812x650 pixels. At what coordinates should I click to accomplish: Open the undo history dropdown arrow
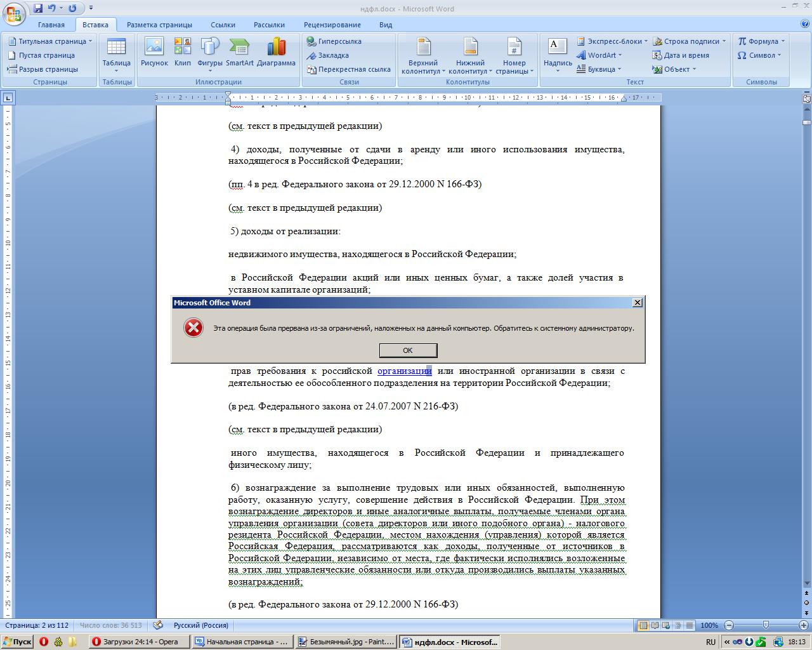(x=61, y=8)
